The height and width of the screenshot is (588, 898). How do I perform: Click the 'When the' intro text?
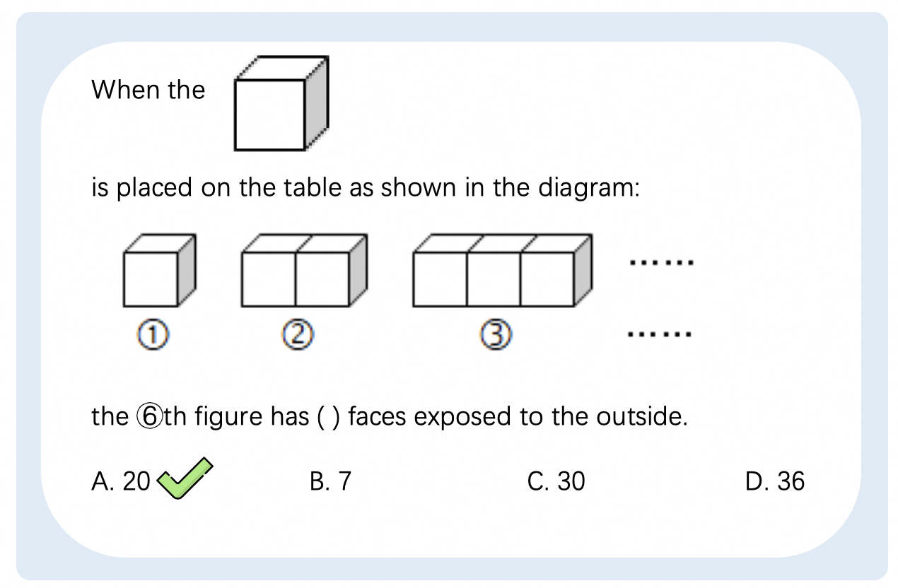pos(148,90)
